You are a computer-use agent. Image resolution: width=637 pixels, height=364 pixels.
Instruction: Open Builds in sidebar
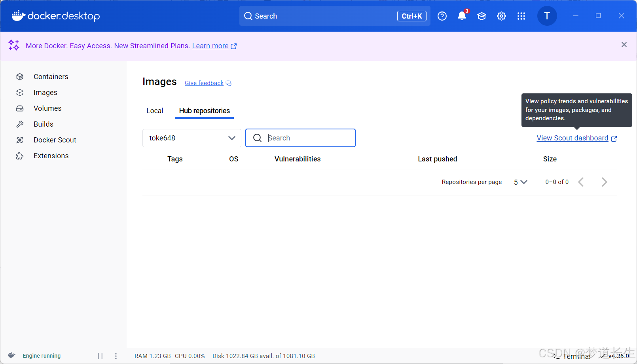coord(44,124)
